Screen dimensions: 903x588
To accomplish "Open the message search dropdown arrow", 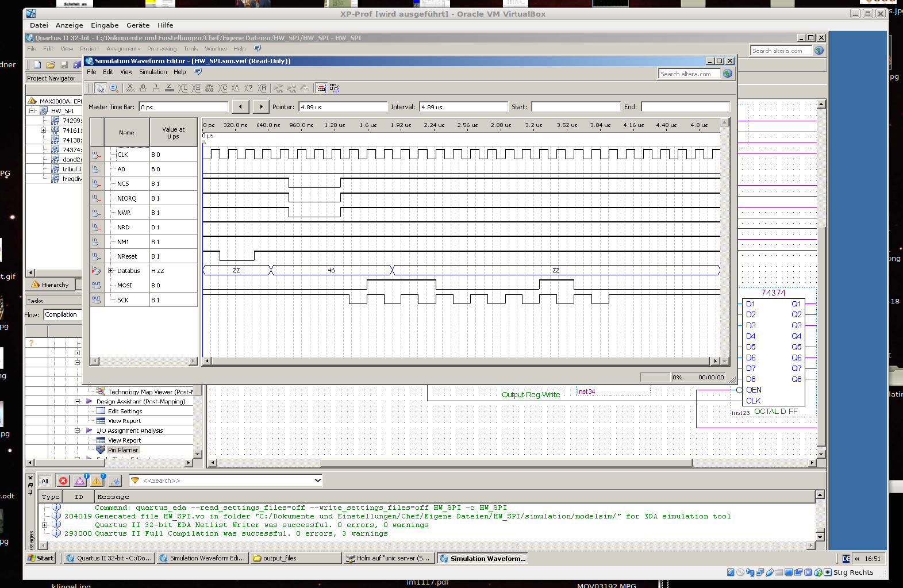I will click(x=317, y=481).
